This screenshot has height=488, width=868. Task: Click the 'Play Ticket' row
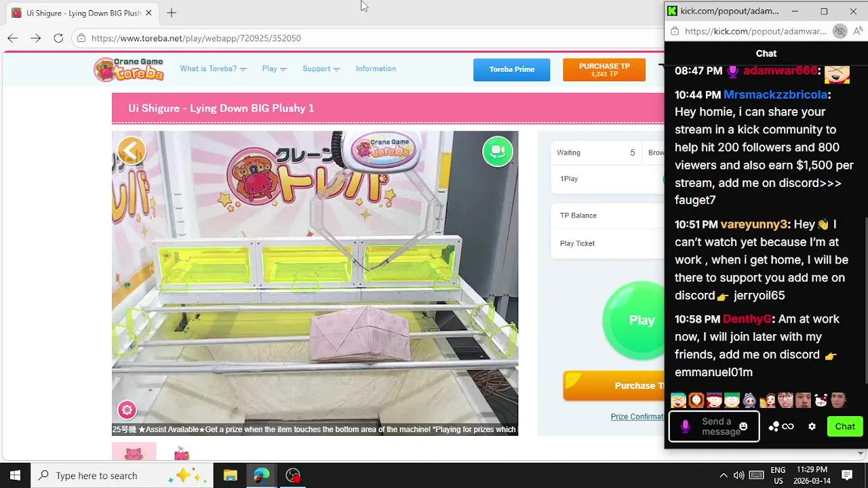(608, 243)
